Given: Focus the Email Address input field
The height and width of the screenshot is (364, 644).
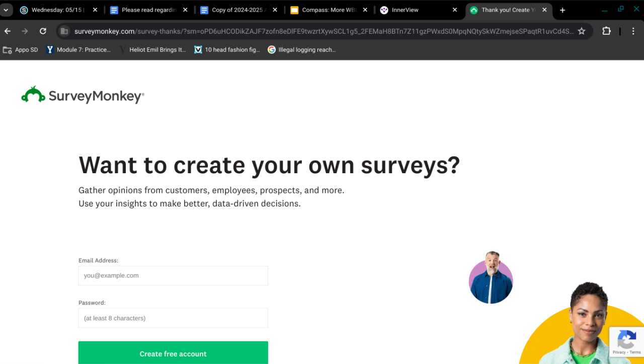Looking at the screenshot, I should (173, 276).
